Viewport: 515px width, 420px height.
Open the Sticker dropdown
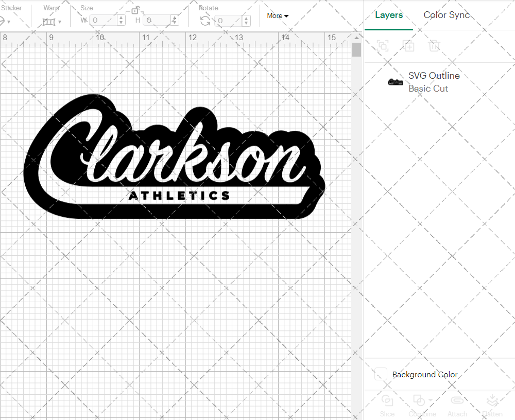point(5,21)
